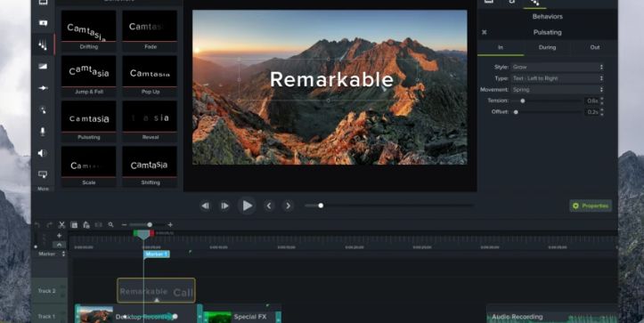Open the More tools menu in the sidebar
The width and height of the screenshot is (644, 323).
(x=43, y=189)
